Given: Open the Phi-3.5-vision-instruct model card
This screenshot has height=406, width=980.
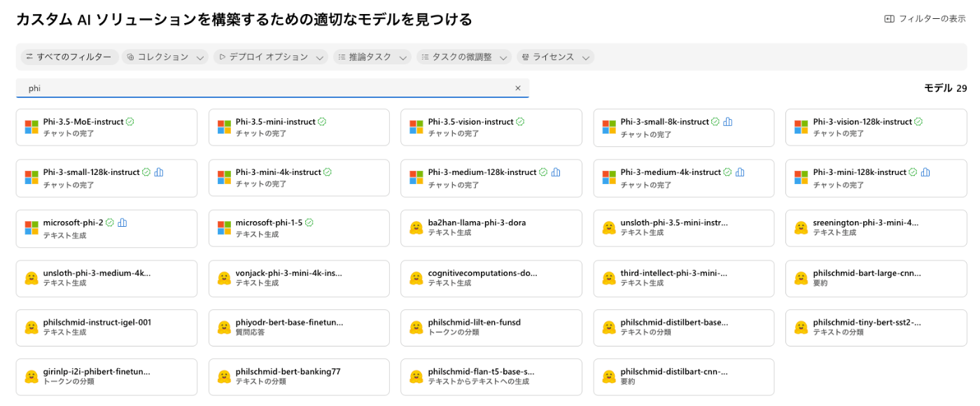Looking at the screenshot, I should (491, 127).
